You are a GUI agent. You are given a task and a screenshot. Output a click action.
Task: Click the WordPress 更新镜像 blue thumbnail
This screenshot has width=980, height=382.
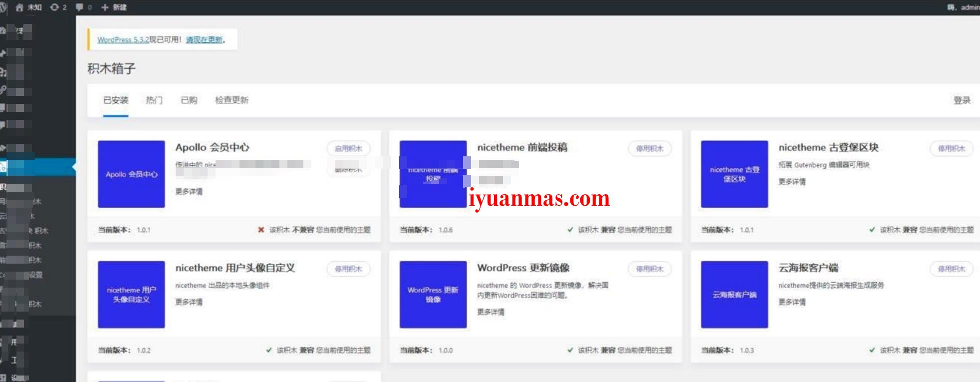[x=433, y=294]
